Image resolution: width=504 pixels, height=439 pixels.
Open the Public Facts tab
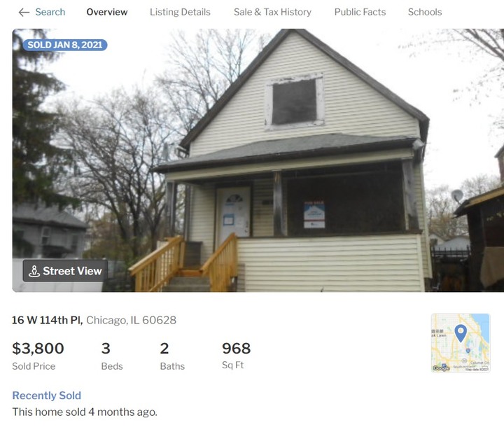[360, 12]
